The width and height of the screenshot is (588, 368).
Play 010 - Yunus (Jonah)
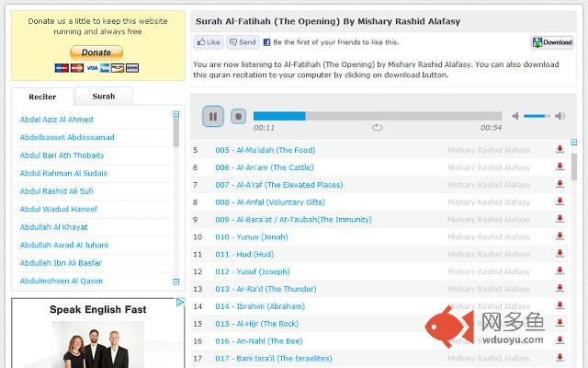pos(252,237)
